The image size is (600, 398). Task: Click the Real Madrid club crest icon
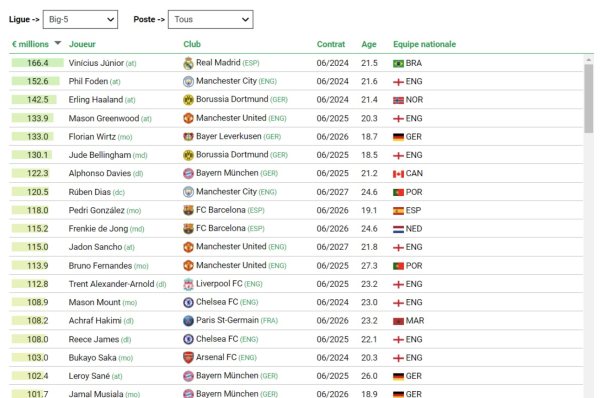pyautogui.click(x=188, y=63)
